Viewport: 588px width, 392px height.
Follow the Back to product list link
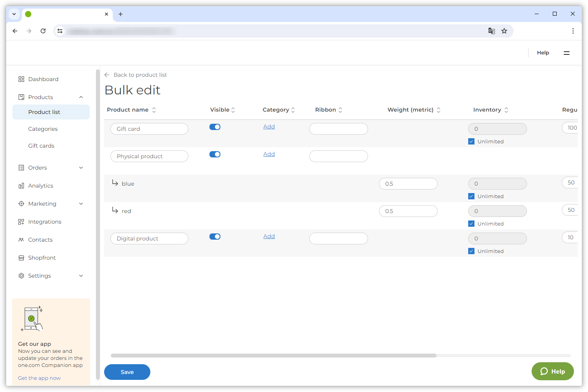140,75
